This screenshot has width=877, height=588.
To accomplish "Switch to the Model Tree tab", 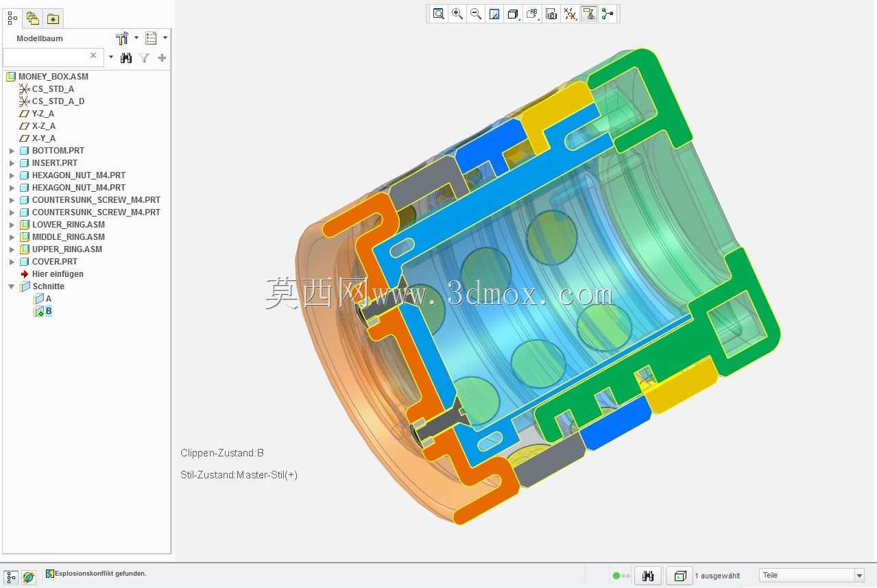I will [13, 18].
